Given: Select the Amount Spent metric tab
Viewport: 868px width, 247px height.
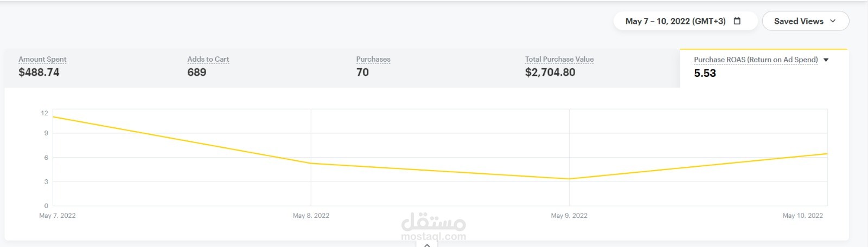Looking at the screenshot, I should 42,60.
